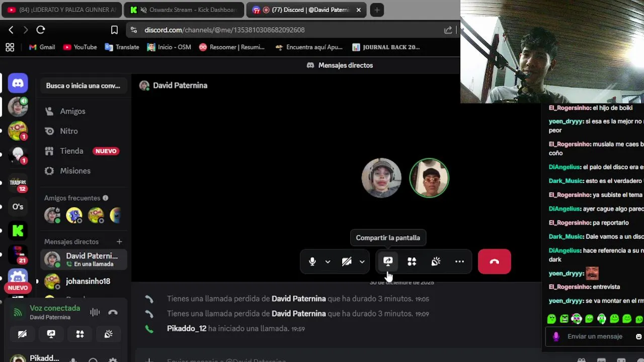The image size is (644, 362).
Task: Open Amigos in Discord sidebar
Action: (84, 111)
